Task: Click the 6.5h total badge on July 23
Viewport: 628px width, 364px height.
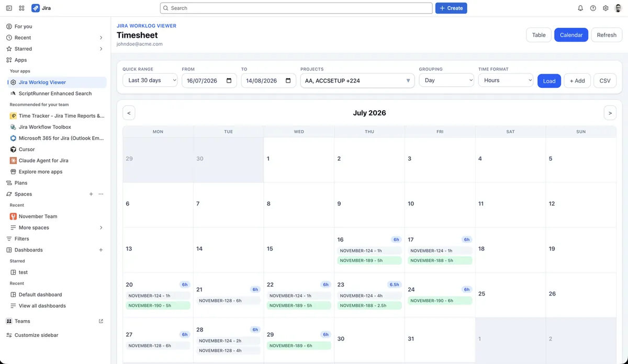Action: pyautogui.click(x=395, y=285)
